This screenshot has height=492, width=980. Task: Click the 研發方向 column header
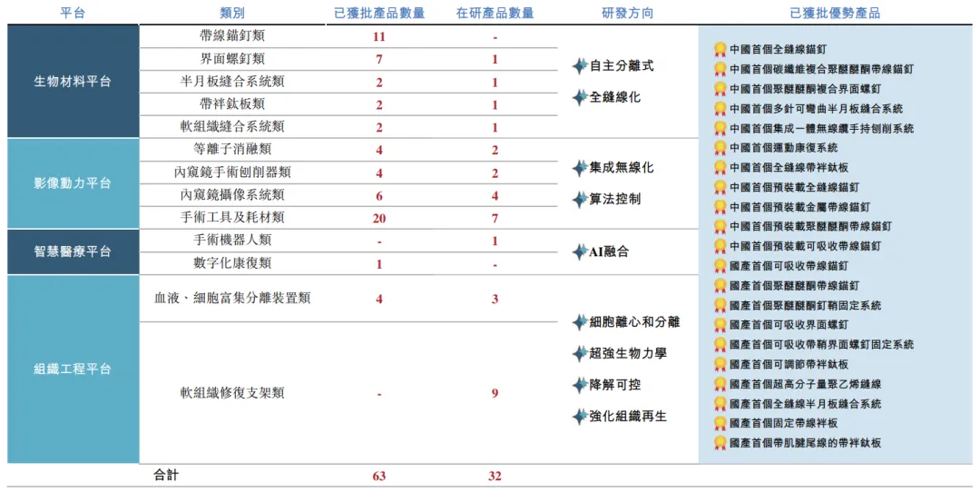coord(627,13)
